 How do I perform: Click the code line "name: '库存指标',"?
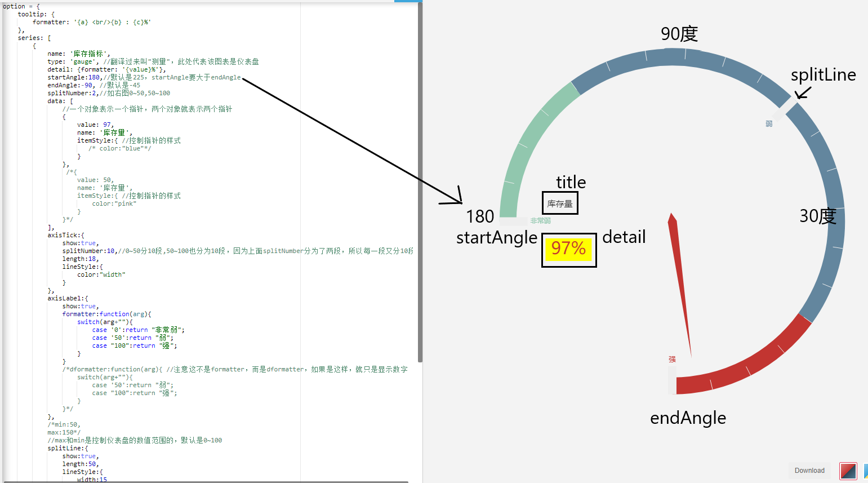(79, 54)
